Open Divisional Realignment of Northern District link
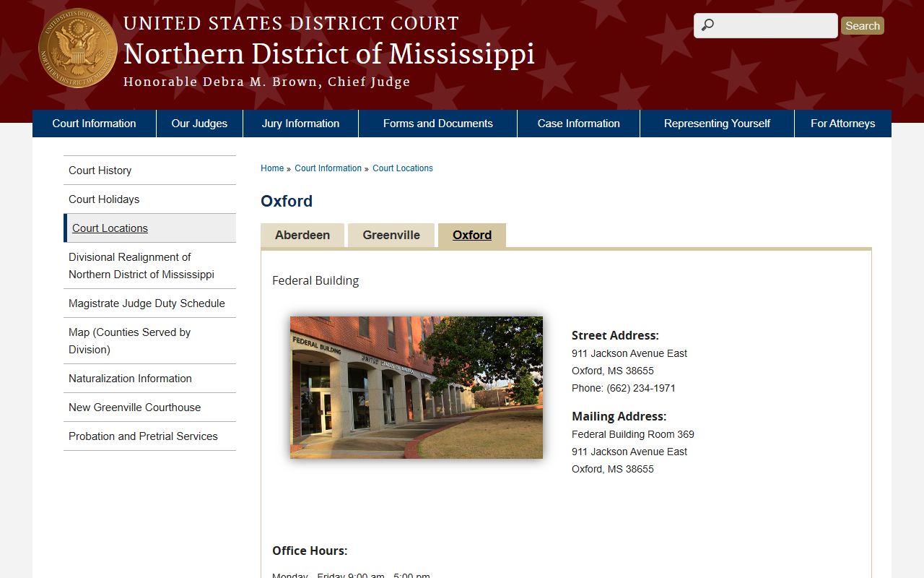This screenshot has width=924, height=578. coord(149,266)
